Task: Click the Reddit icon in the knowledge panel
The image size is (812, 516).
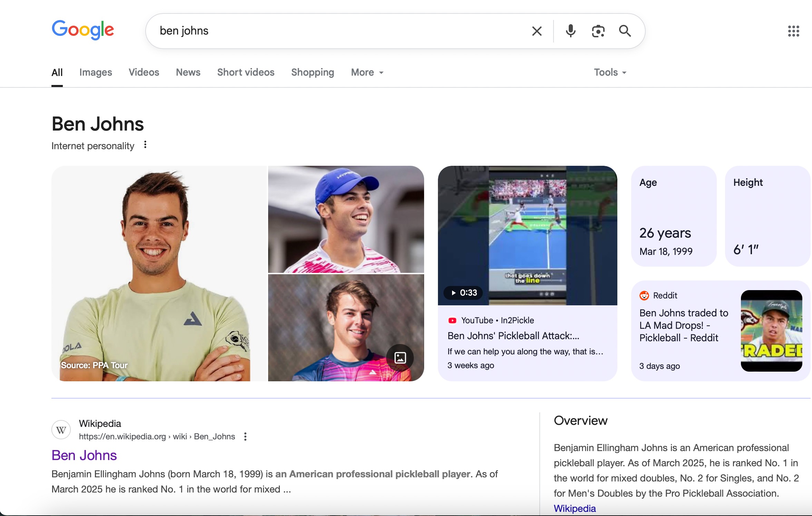Action: [644, 296]
